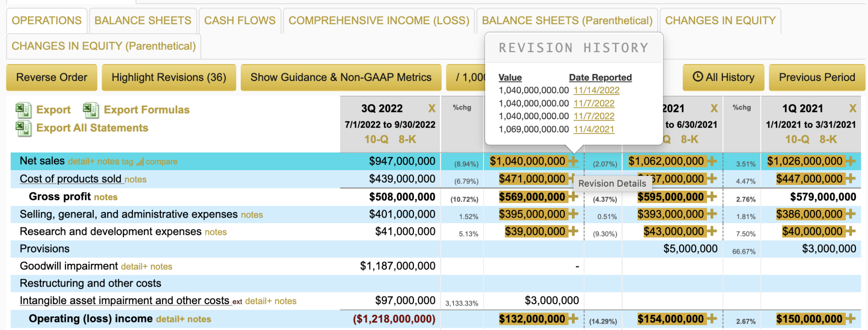This screenshot has width=868, height=330.
Task: Switch to the CASH FLOWS tab
Action: [239, 20]
